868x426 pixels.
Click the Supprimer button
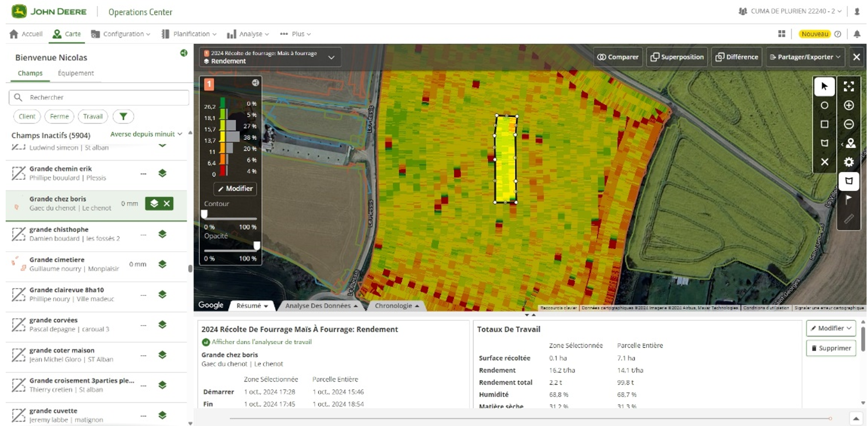click(831, 348)
